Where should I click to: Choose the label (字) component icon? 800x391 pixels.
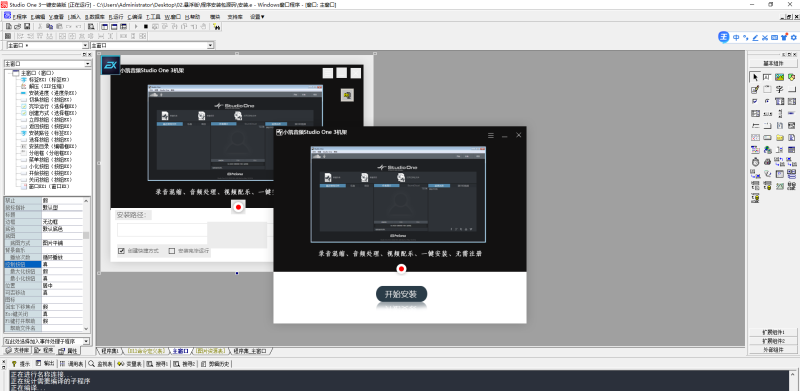(x=780, y=89)
